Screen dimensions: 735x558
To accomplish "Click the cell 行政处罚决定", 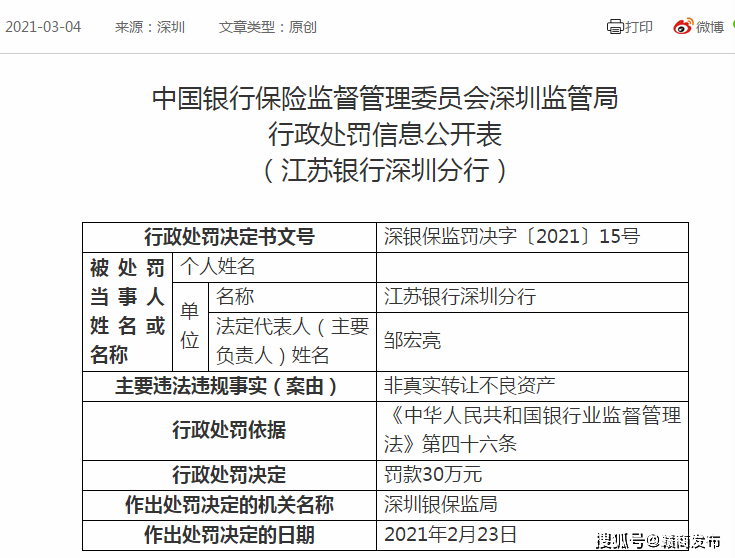I will pyautogui.click(x=229, y=475).
